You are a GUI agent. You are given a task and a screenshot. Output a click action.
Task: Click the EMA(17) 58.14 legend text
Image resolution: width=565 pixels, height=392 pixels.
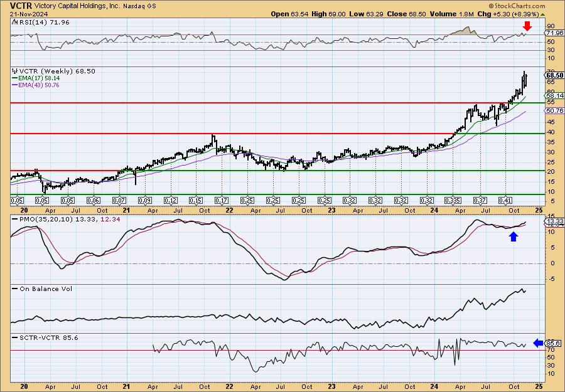point(40,78)
